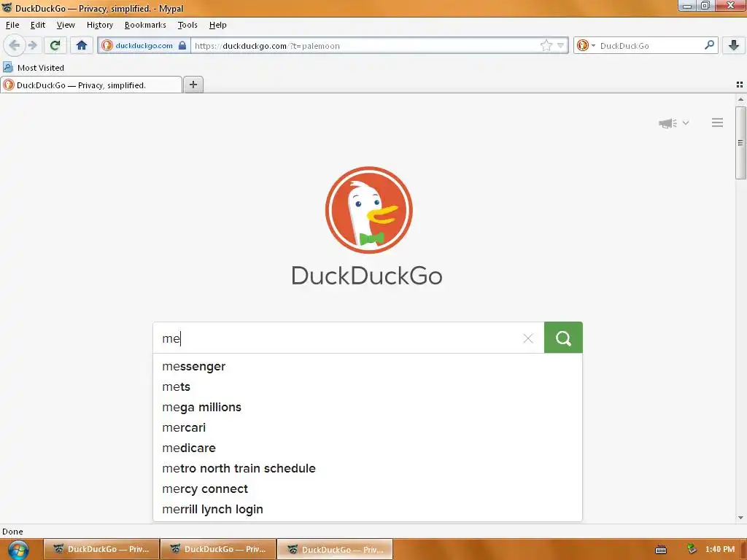The image size is (747, 560).
Task: Pick 'metro north train schedule' suggestion
Action: (x=368, y=469)
